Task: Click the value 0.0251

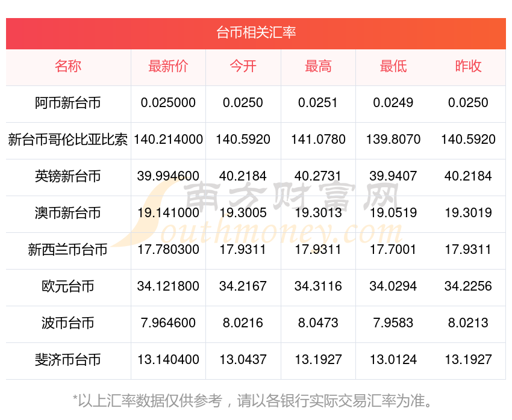Action: (318, 103)
